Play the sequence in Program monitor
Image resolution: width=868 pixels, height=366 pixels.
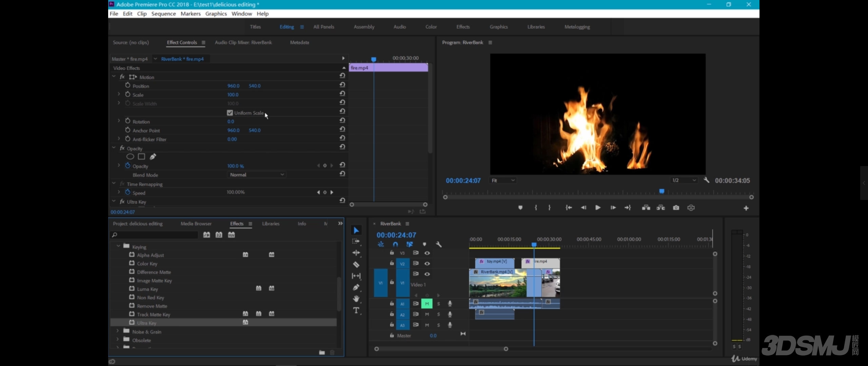click(x=598, y=208)
